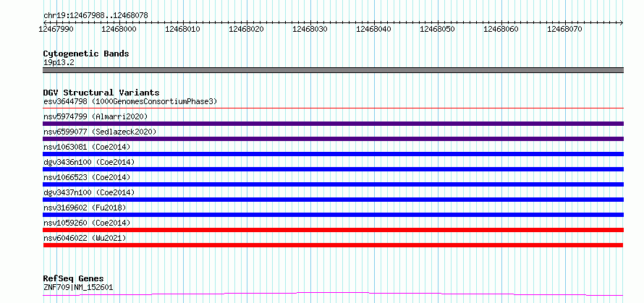Image resolution: width=644 pixels, height=303 pixels.
Task: Open variant label dgv3437n100 (Coe2014)
Action: coord(89,192)
